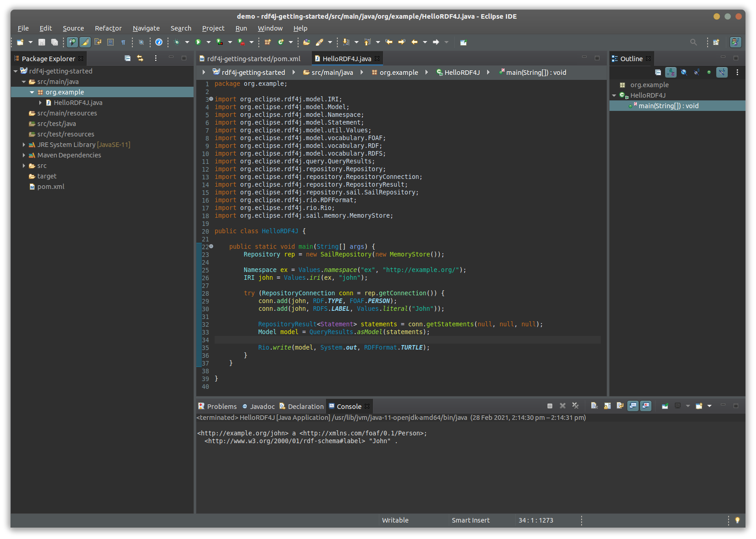Click the Previous Annotation toolbar icon
756x539 pixels.
(367, 42)
